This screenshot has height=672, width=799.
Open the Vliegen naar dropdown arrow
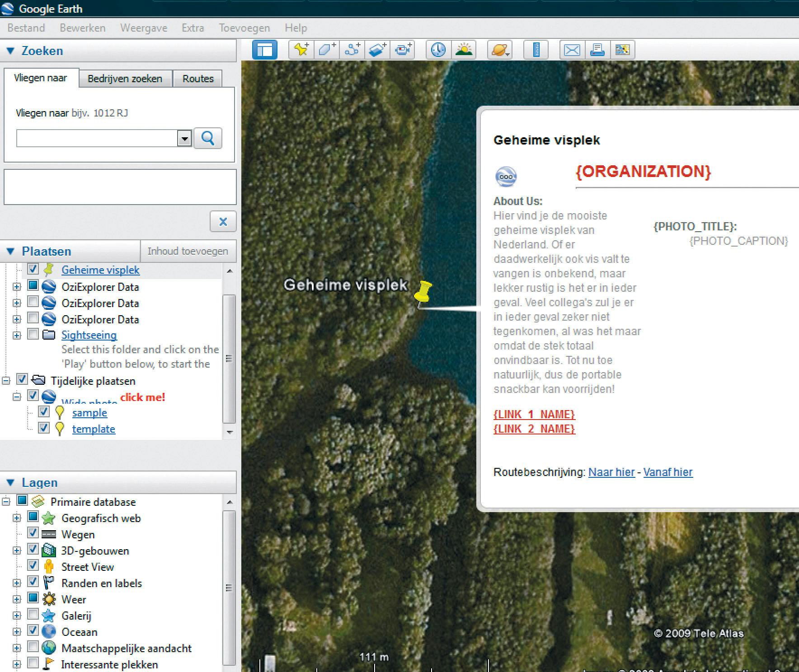click(184, 138)
